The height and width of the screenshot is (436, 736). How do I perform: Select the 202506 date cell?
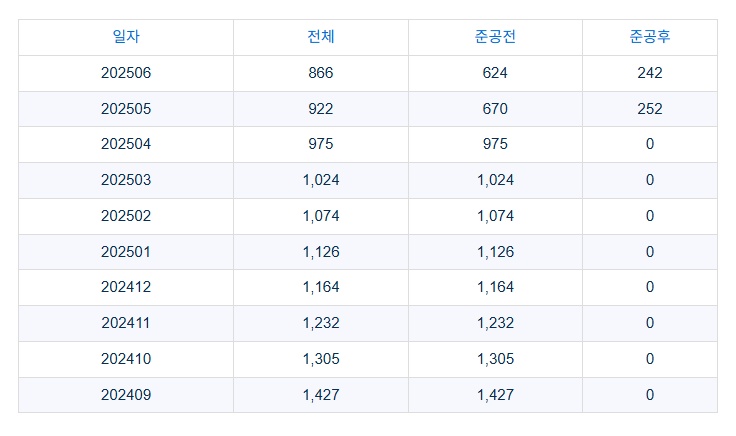click(126, 73)
